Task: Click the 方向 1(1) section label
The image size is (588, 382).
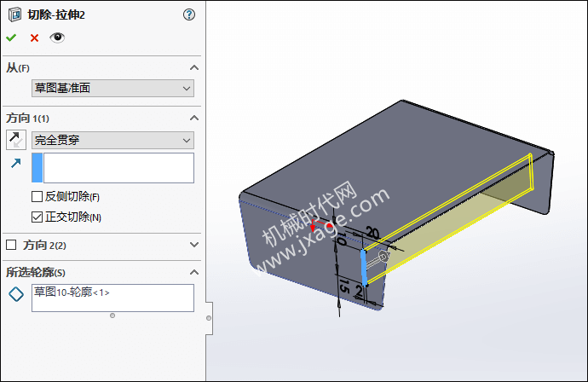Action: 28,119
